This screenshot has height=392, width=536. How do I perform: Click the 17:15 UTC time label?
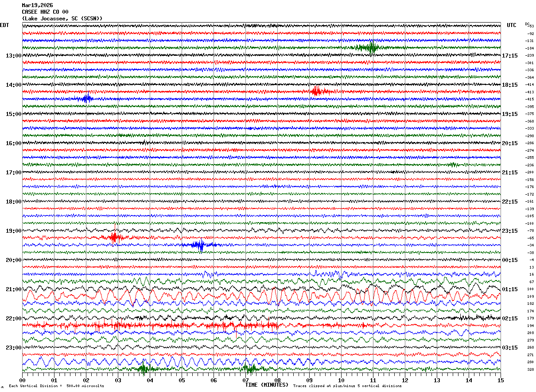pyautogui.click(x=510, y=56)
